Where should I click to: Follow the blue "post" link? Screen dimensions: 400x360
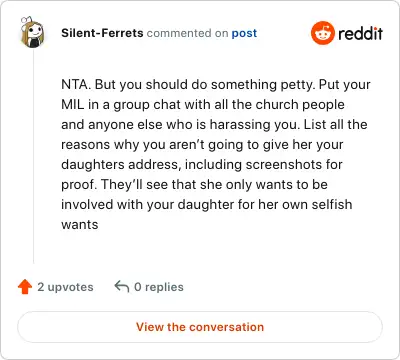tap(244, 33)
